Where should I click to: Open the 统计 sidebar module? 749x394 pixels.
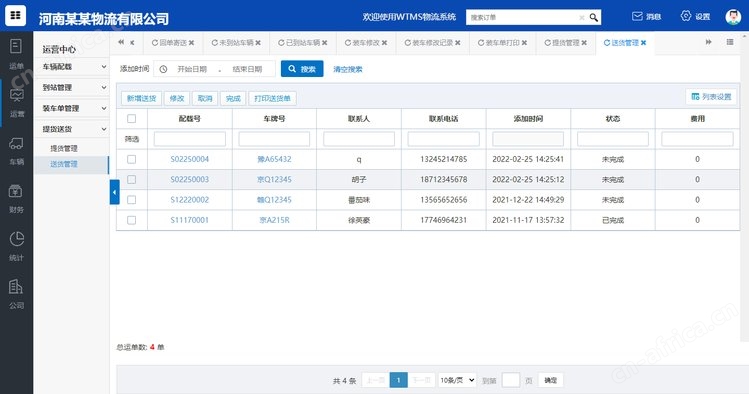[x=16, y=246]
